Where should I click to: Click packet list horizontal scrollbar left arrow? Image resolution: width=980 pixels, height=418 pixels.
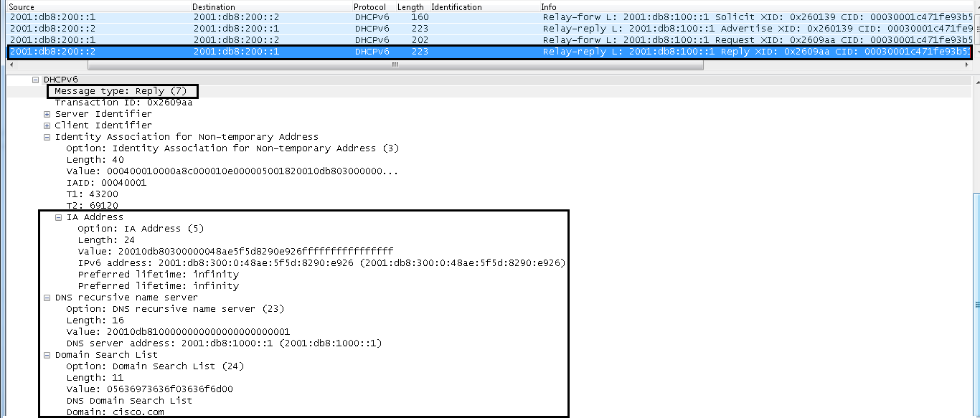click(x=11, y=65)
